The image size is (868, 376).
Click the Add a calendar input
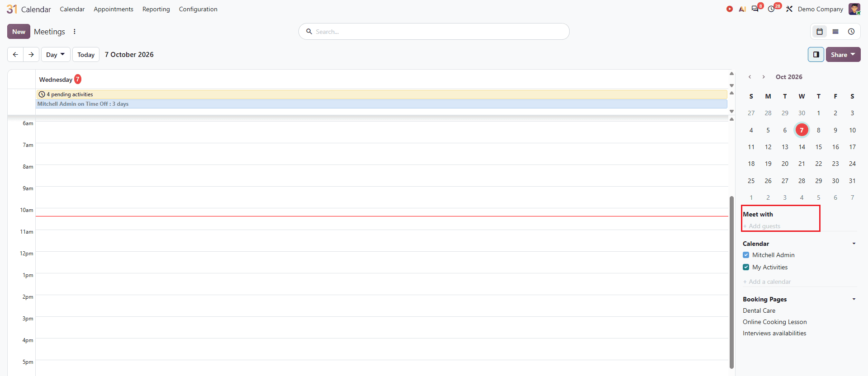(x=800, y=282)
